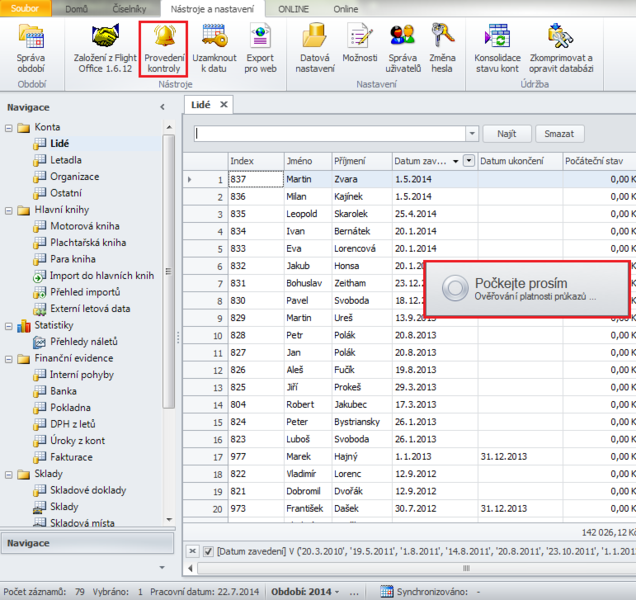Open the Soubor menu tab

(x=25, y=8)
